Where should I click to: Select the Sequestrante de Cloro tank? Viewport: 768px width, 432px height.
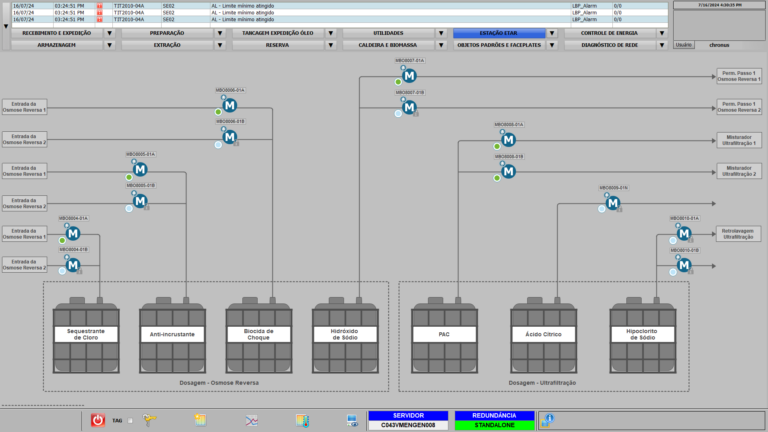tap(86, 335)
